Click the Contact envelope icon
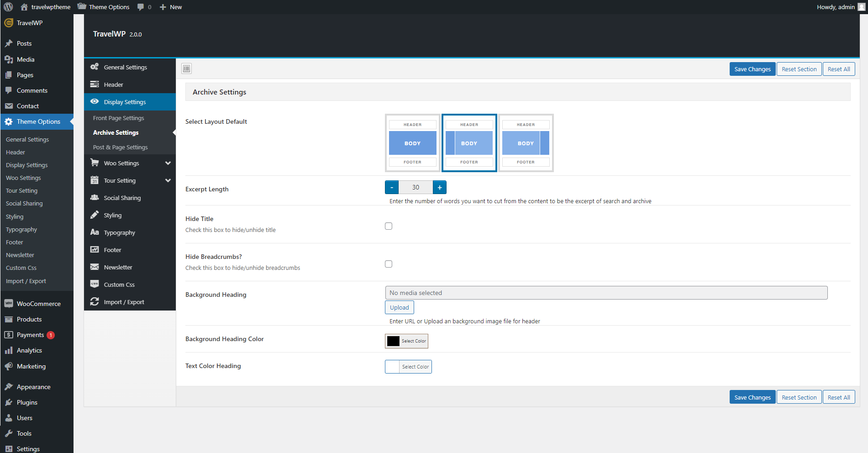This screenshot has height=453, width=868. (x=9, y=106)
